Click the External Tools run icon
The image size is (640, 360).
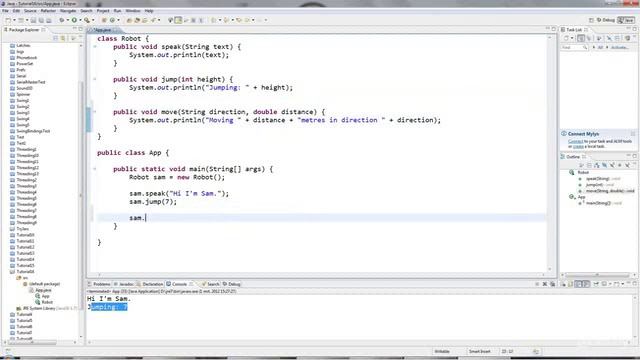click(x=87, y=20)
